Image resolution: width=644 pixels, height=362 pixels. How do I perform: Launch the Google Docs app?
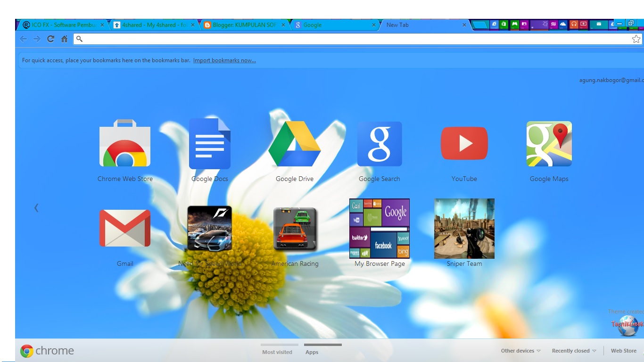click(210, 143)
